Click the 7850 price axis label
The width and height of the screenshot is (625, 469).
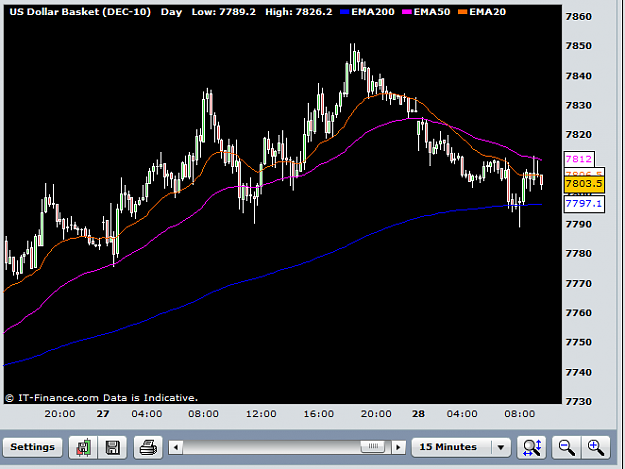point(579,46)
